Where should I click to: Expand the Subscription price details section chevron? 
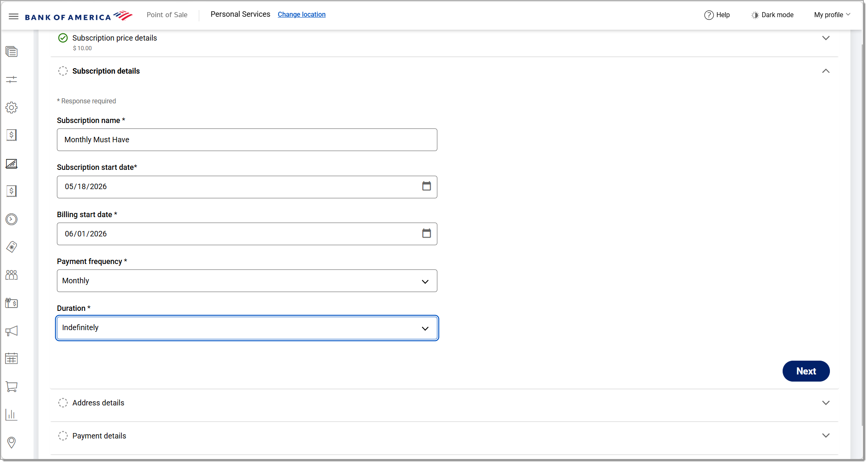[x=826, y=38]
